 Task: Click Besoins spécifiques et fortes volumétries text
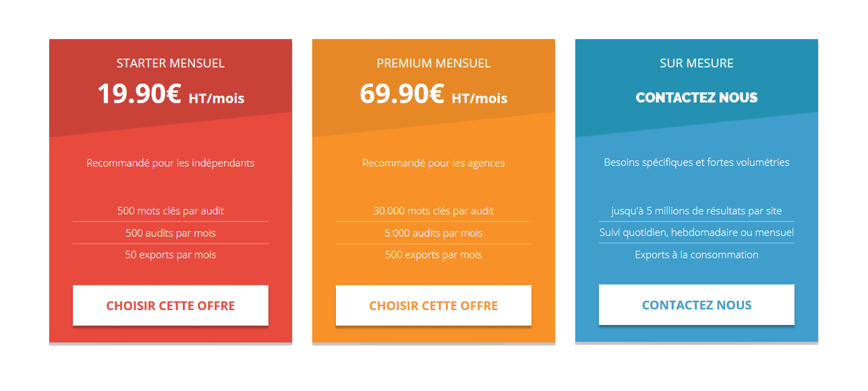(697, 162)
